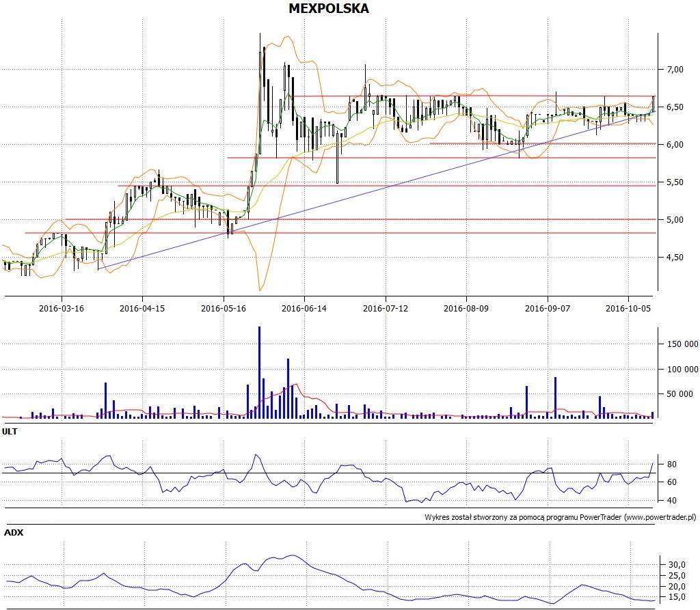Click the 5,00 price axis label
The height and width of the screenshot is (610, 700).
coord(675,219)
